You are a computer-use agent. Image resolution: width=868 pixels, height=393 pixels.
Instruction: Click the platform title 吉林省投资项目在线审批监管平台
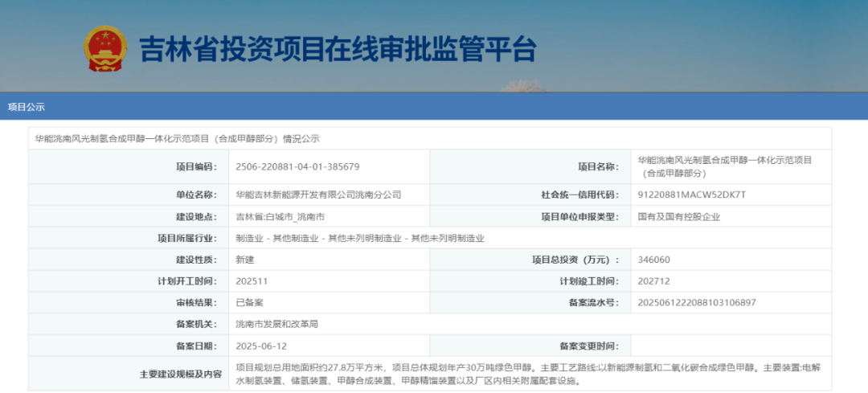[338, 50]
